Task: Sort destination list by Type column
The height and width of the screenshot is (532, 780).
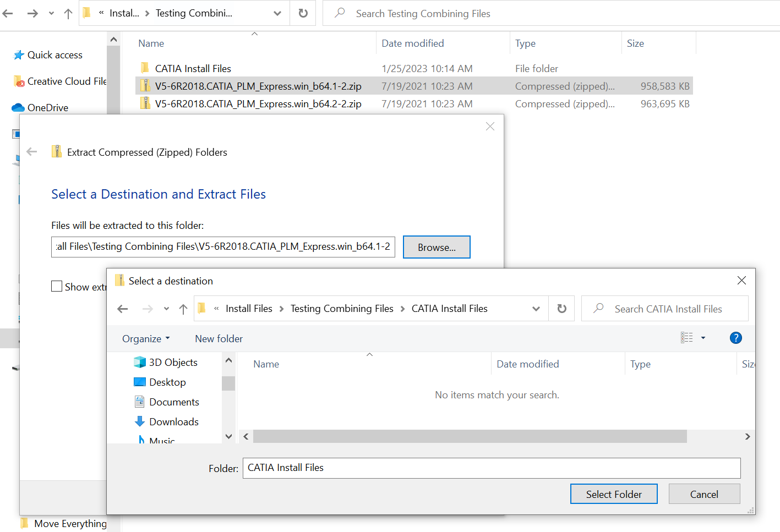Action: tap(640, 364)
